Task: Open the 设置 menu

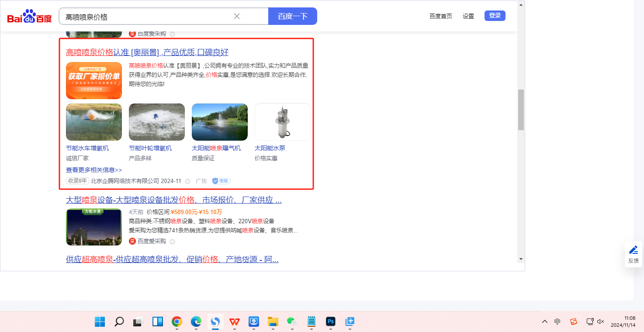Action: [x=468, y=16]
